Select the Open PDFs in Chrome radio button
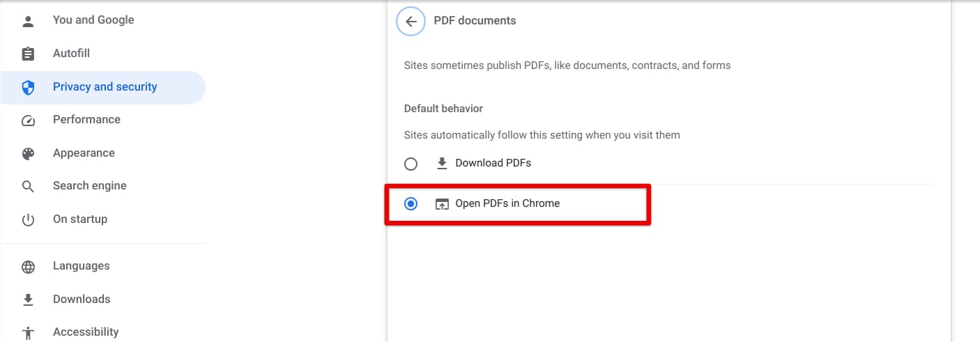The width and height of the screenshot is (980, 342). coord(411,204)
